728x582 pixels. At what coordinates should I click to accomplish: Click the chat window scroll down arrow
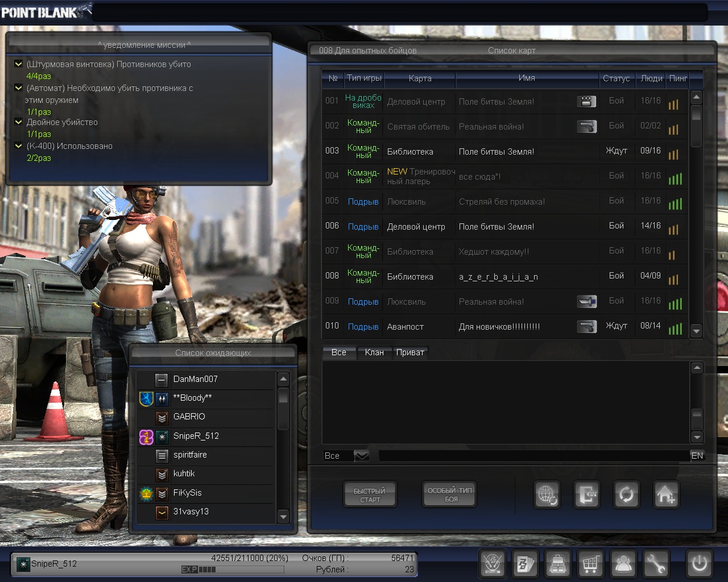click(x=697, y=436)
